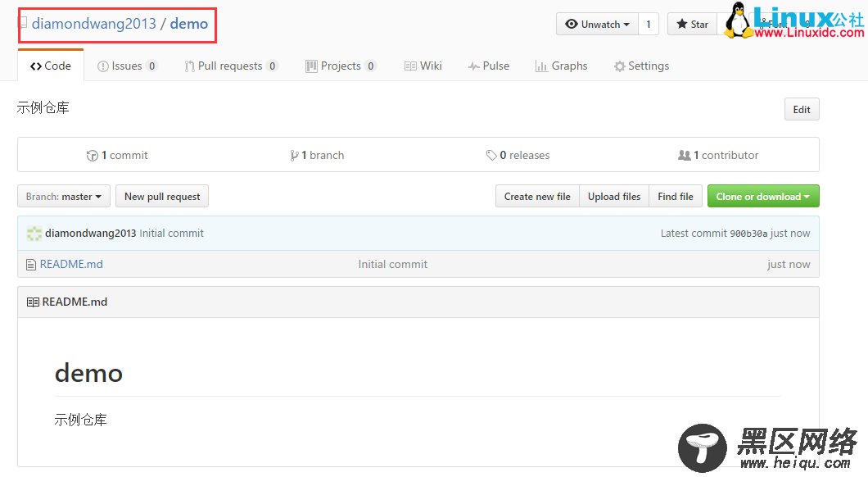Open the 0 releases page
This screenshot has width=868, height=477.
[518, 155]
